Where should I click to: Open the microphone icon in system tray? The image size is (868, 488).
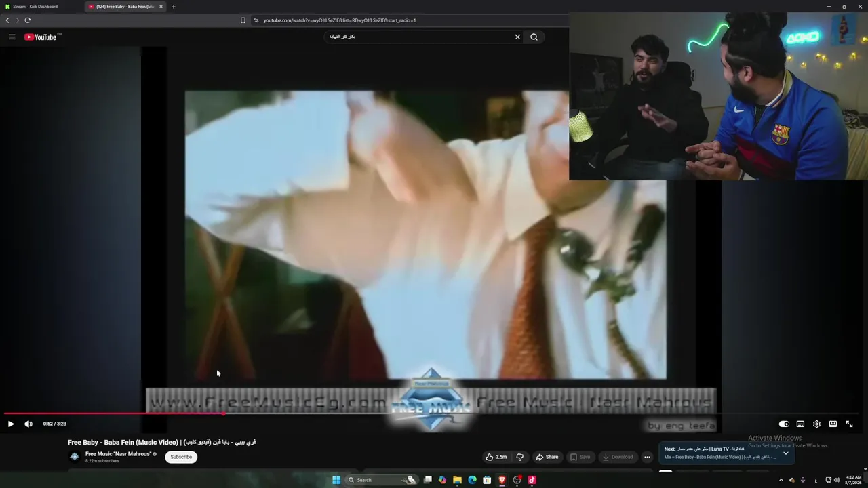coord(803,480)
